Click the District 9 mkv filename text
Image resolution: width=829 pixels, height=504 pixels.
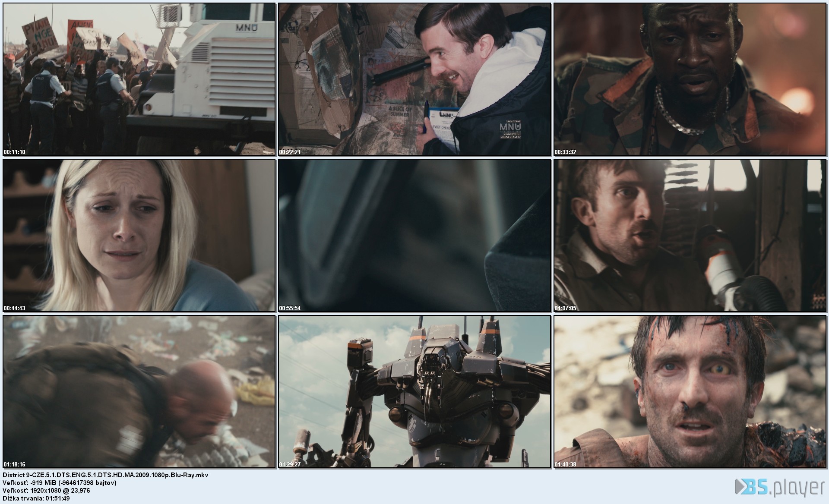(106, 475)
